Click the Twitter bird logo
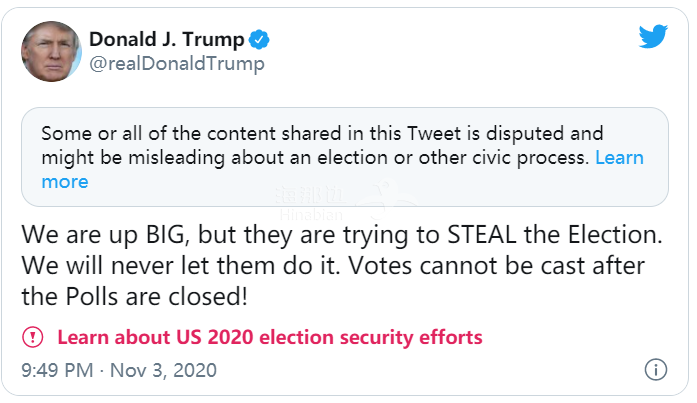 653,39
